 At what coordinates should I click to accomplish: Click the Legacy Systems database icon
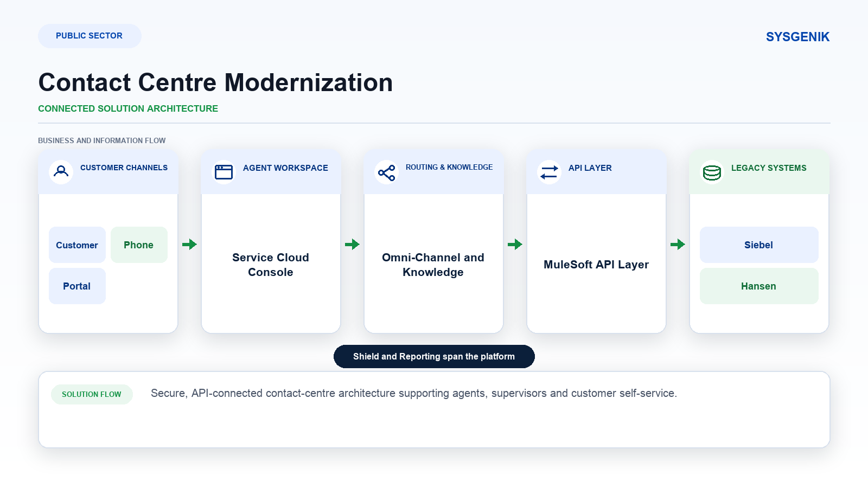[712, 172]
